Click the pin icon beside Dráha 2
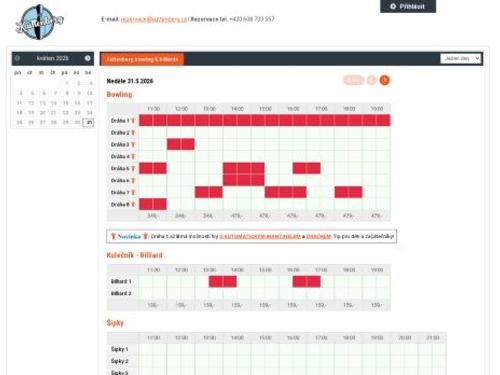Image resolution: width=500 pixels, height=375 pixels. tap(133, 133)
